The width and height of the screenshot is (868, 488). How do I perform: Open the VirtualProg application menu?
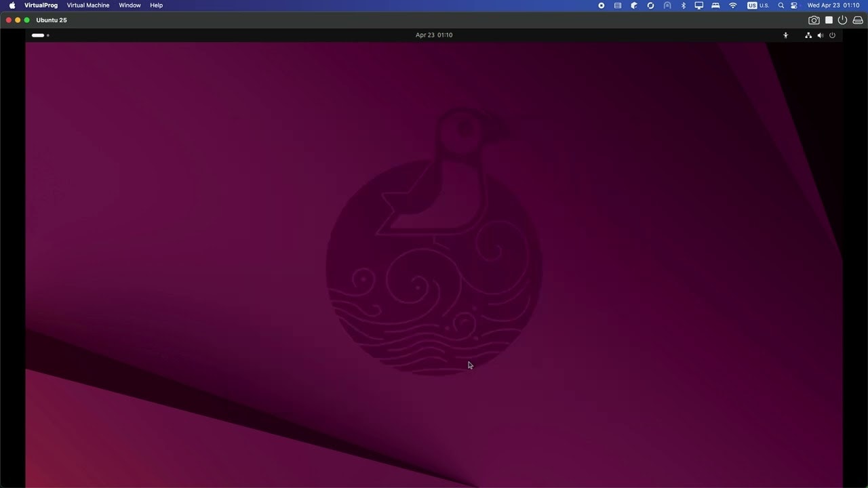click(x=41, y=5)
